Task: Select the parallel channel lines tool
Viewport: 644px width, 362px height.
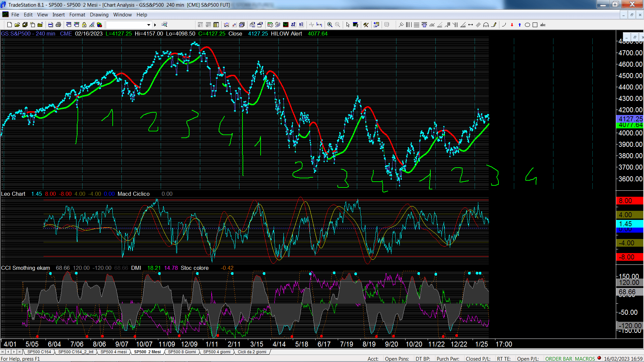Action: click(x=478, y=25)
